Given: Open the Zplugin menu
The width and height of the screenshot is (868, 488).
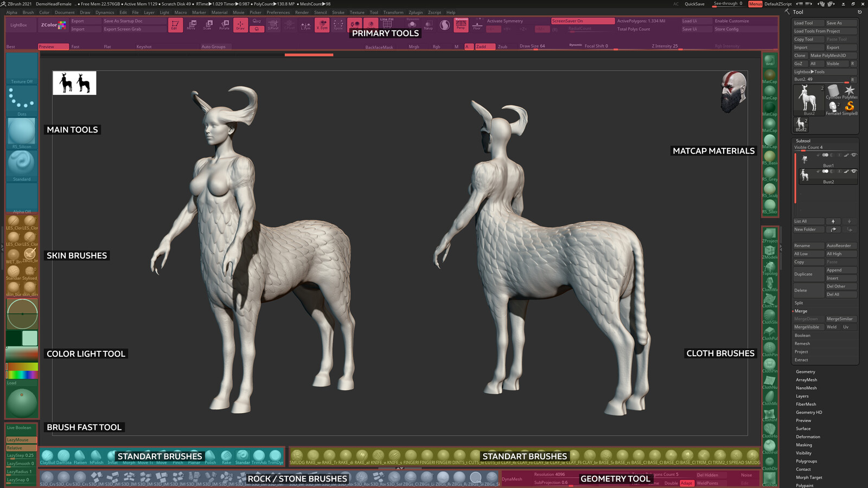Looking at the screenshot, I should coord(416,12).
